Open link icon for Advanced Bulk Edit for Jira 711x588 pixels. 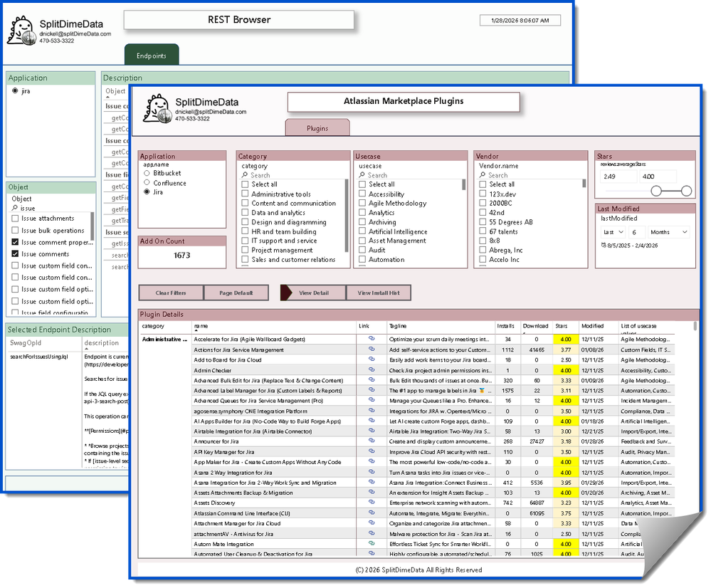372,379
